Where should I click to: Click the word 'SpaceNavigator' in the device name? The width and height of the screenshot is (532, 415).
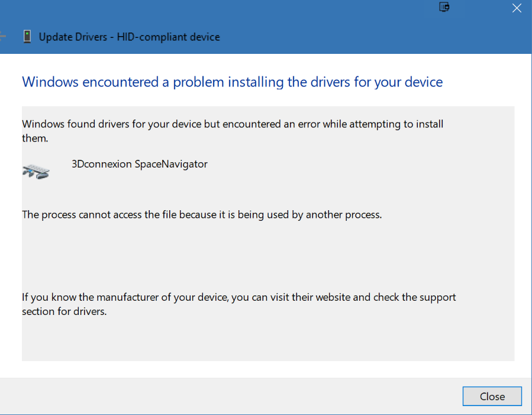pyautogui.click(x=171, y=164)
